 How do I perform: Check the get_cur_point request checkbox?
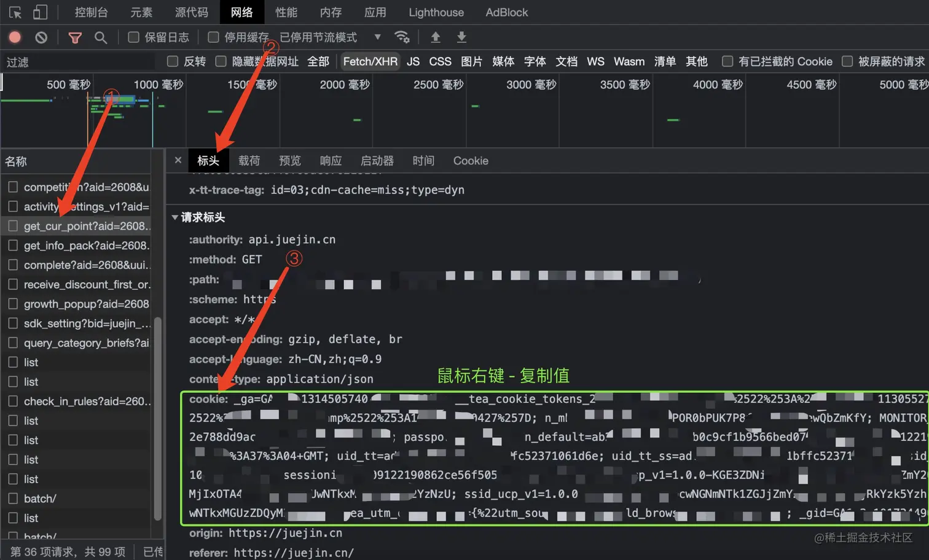click(13, 226)
